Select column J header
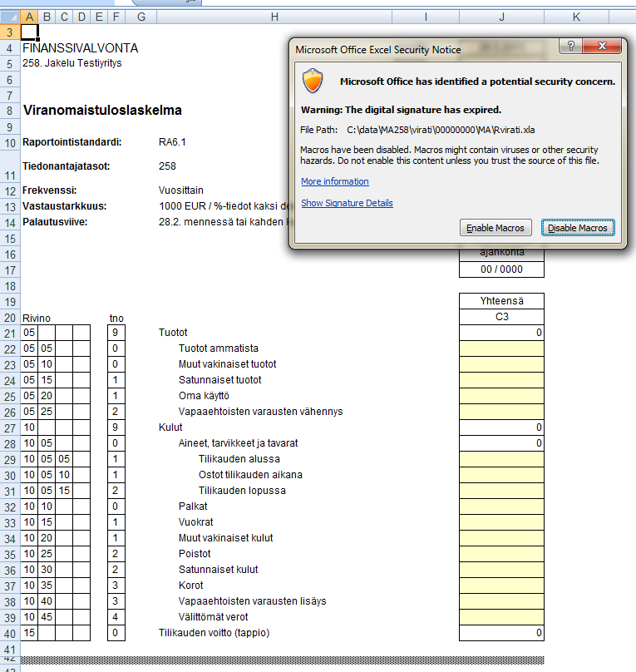 501,17
